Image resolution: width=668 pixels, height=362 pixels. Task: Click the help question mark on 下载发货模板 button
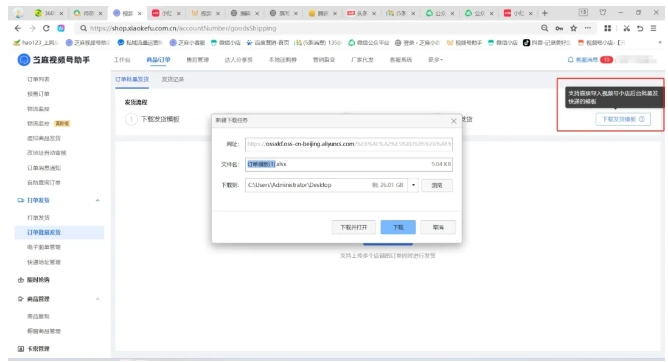click(642, 119)
